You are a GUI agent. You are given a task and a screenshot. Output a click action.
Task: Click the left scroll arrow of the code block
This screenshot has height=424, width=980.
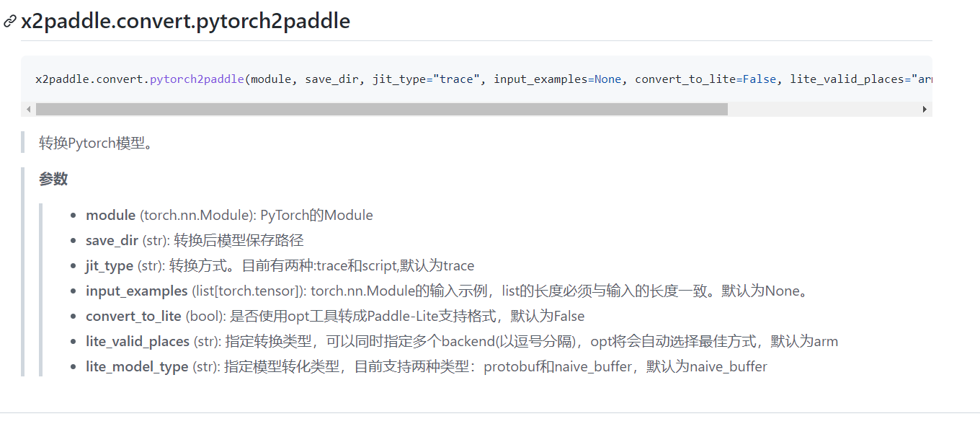tap(28, 109)
